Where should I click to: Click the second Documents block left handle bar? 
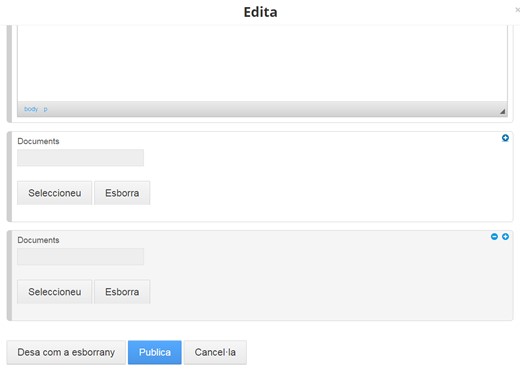[x=9, y=275]
